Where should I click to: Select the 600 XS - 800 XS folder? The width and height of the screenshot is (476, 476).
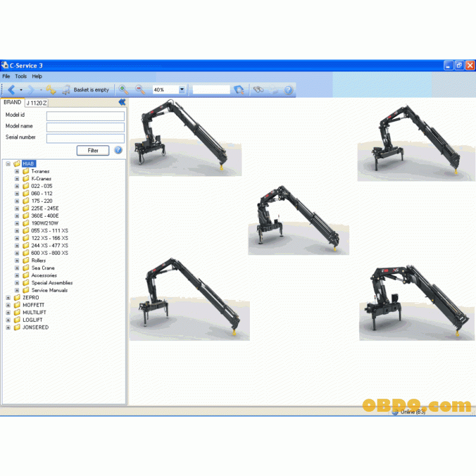click(x=49, y=253)
